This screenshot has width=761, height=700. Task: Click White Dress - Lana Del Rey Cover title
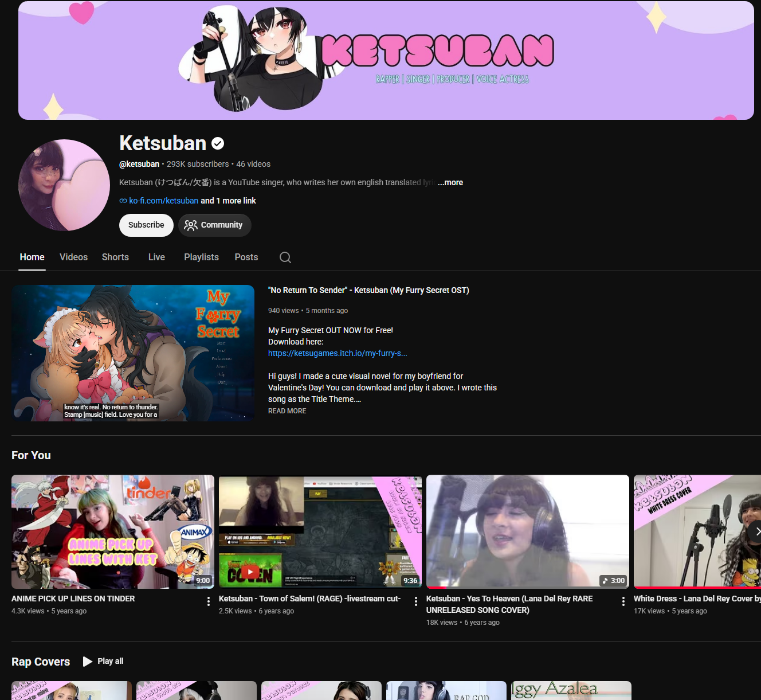coord(697,599)
